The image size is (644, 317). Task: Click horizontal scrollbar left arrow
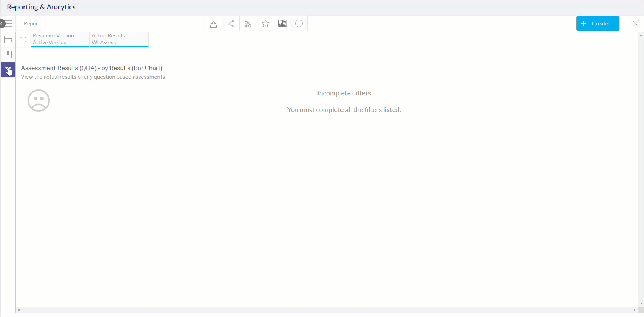point(19,310)
